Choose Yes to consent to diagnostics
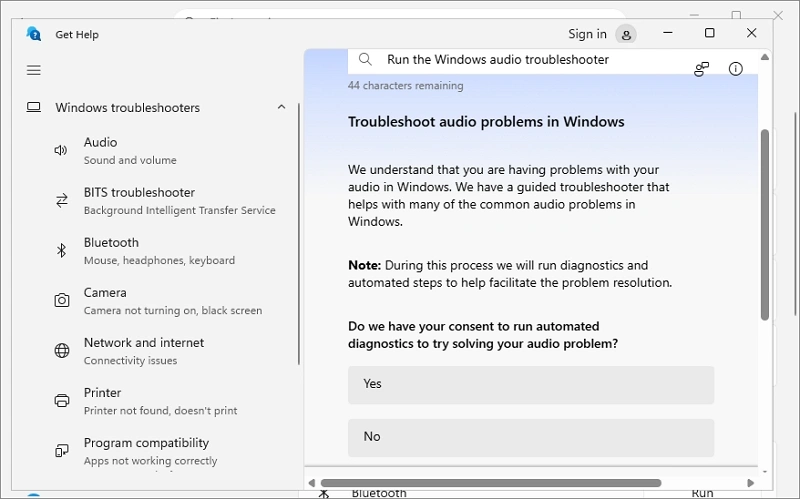The height and width of the screenshot is (499, 800). 531,385
